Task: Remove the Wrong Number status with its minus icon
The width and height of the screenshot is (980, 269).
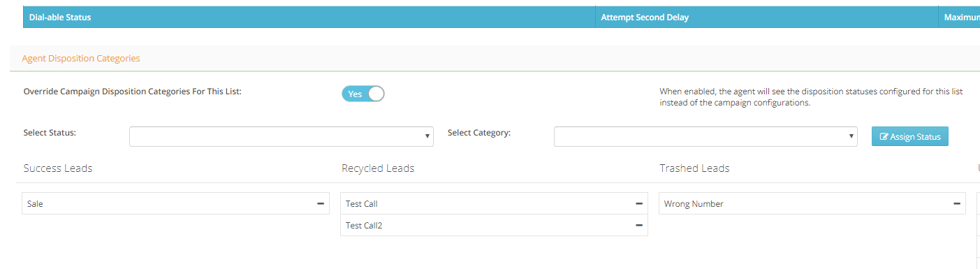Action: (x=957, y=203)
